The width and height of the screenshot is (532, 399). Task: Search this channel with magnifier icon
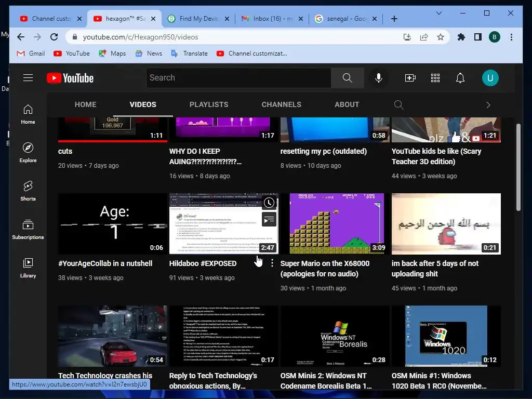(x=398, y=105)
